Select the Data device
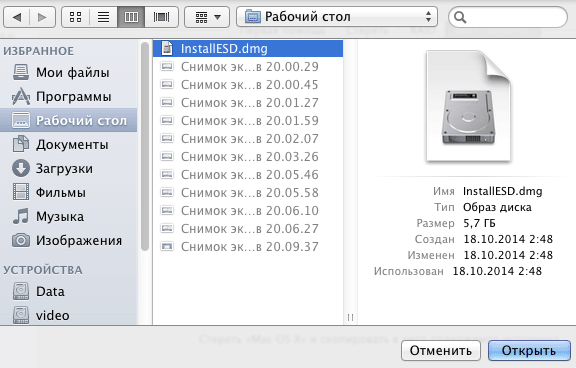 pyautogui.click(x=69, y=291)
